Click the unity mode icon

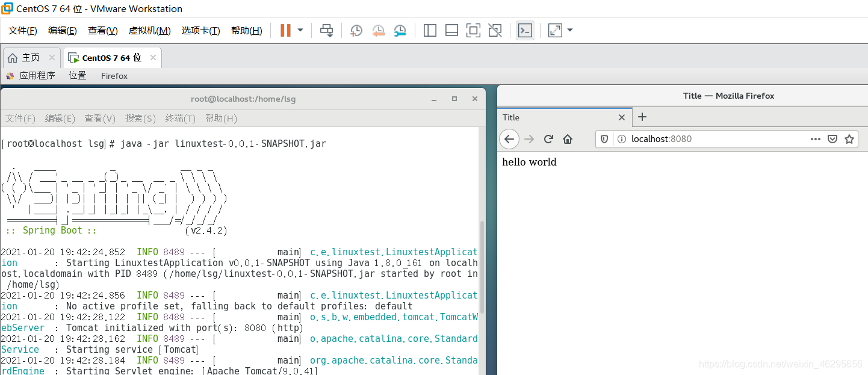tap(495, 30)
